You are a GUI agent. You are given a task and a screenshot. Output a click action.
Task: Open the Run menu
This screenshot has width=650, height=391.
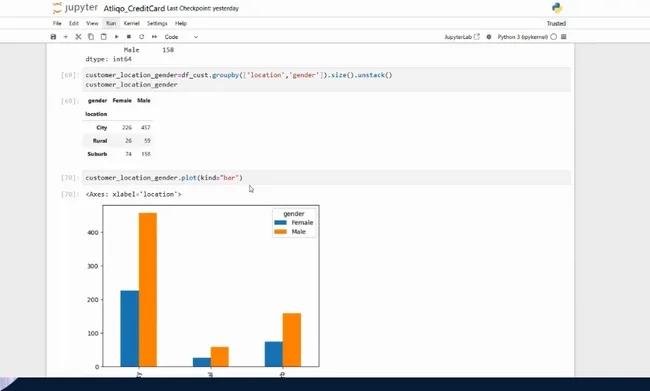(x=111, y=23)
